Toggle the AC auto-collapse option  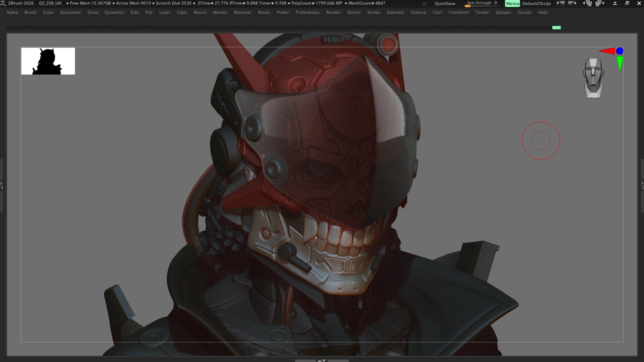(425, 3)
